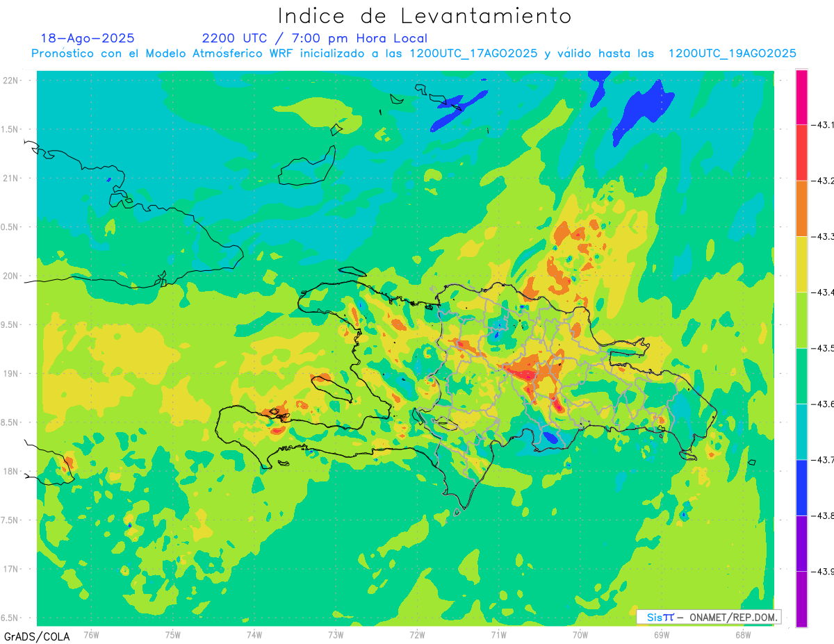Click the 76W longitude label

pos(91,634)
